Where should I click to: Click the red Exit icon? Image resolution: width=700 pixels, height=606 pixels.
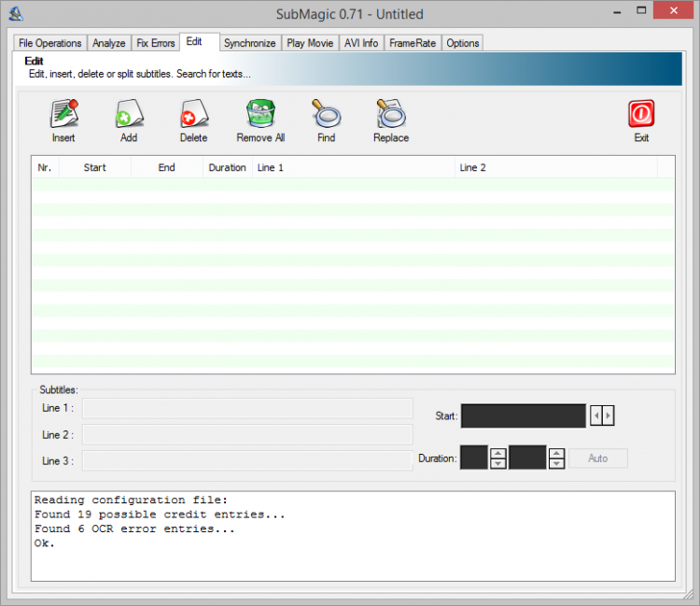pos(641,113)
